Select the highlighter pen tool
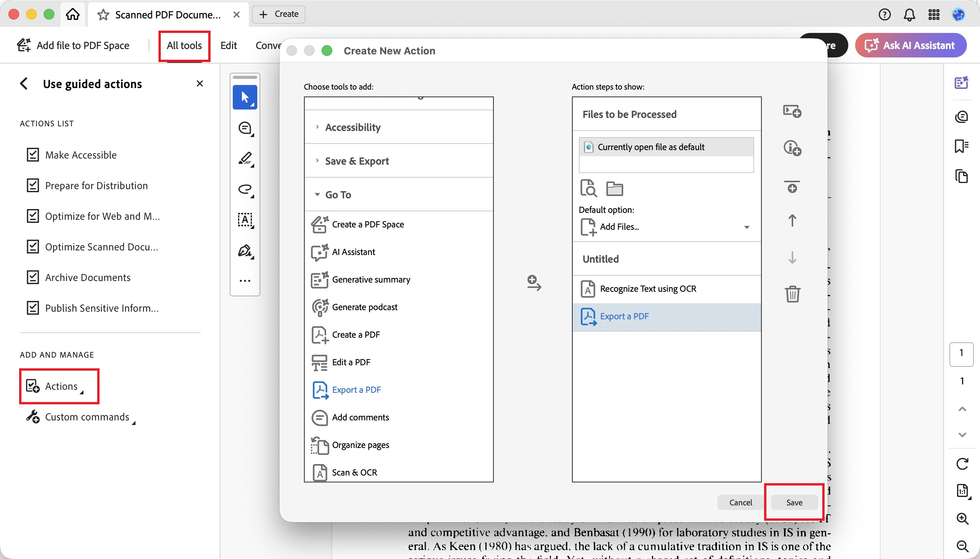 coord(245,159)
